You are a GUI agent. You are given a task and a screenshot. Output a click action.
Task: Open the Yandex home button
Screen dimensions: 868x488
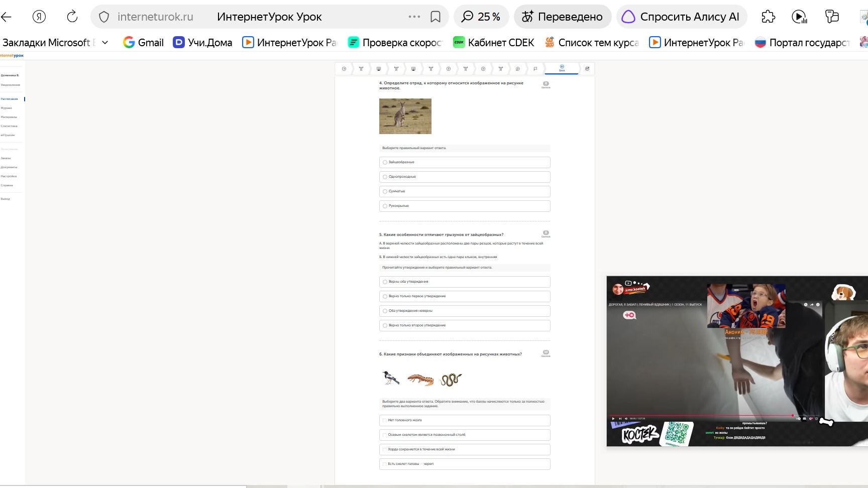point(39,17)
